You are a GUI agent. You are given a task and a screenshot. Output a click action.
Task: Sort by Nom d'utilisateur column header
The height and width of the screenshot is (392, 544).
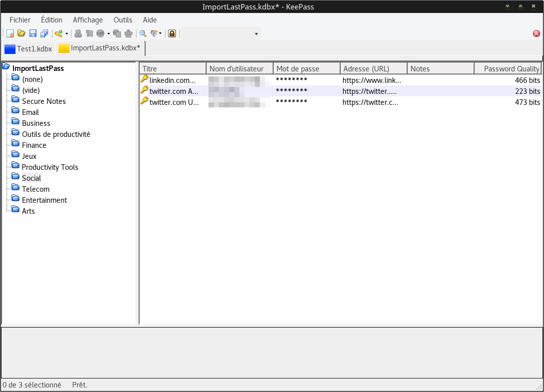pos(239,68)
